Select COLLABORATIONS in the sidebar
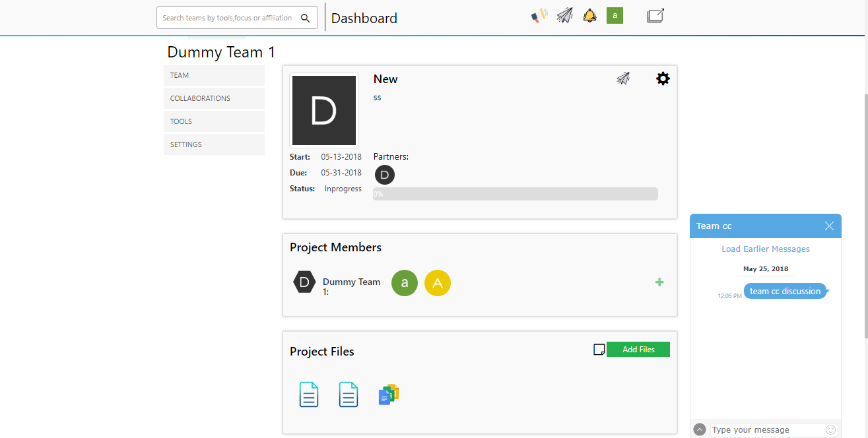Screen dimensions: 868x438 [214, 98]
